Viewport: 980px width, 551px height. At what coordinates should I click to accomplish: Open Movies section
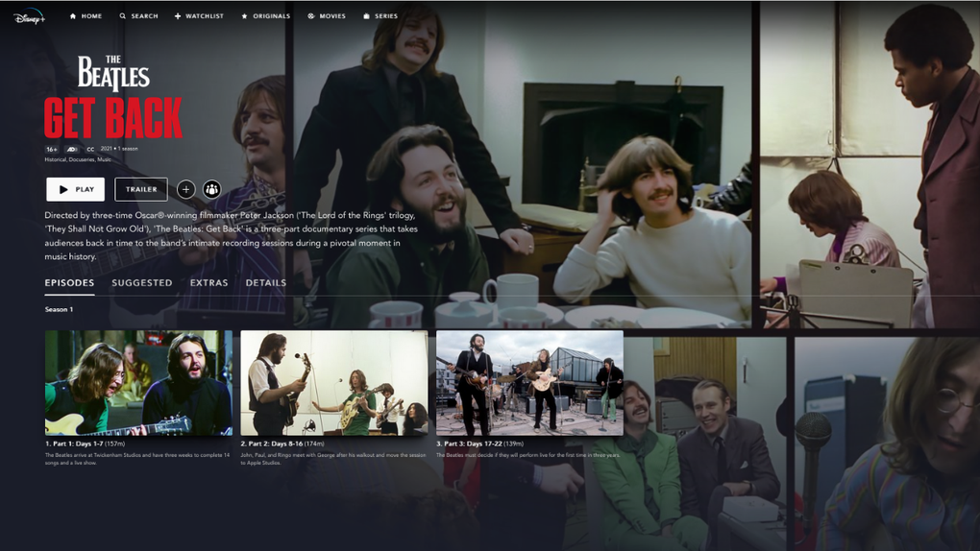coord(327,16)
